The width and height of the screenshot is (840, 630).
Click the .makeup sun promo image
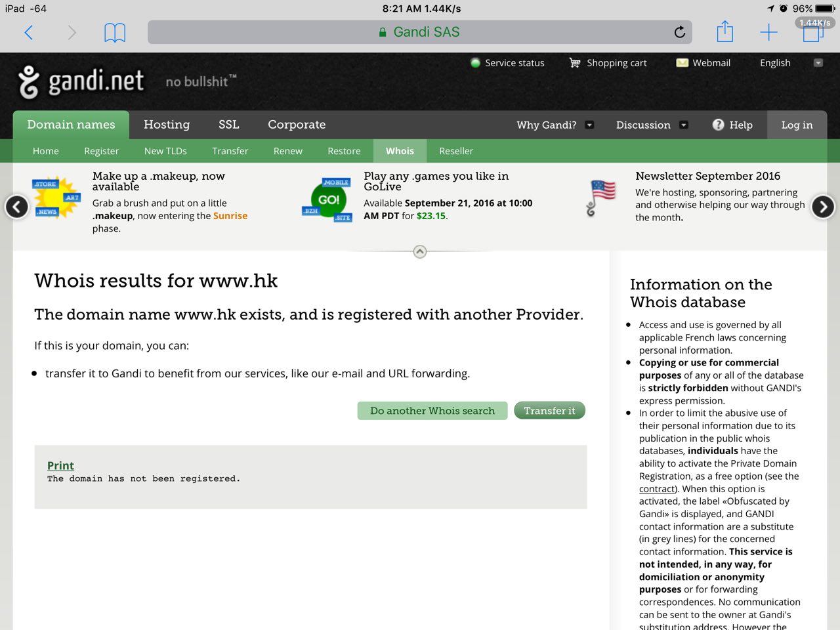click(x=56, y=198)
